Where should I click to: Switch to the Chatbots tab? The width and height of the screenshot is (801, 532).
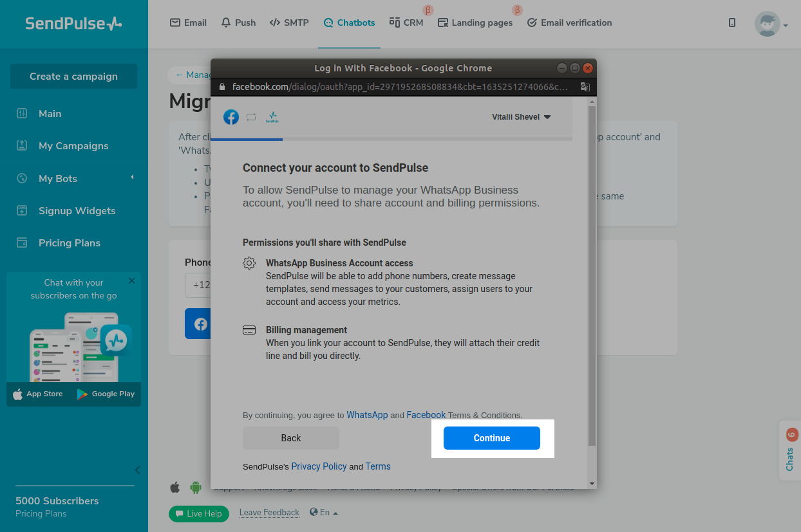[x=349, y=23]
